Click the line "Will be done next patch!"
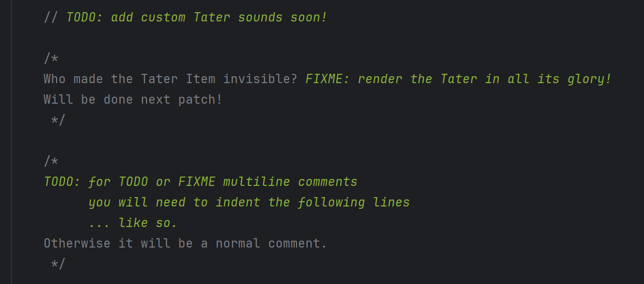 (133, 99)
